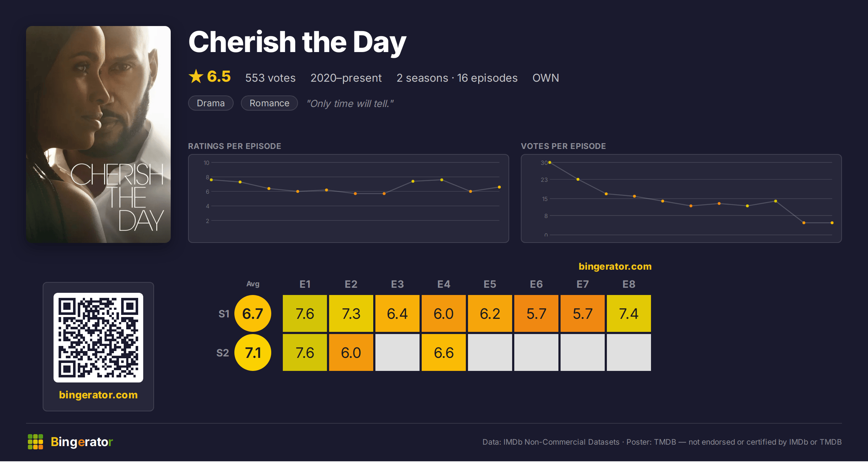
Task: Click first point on votes chart
Action: click(x=550, y=163)
